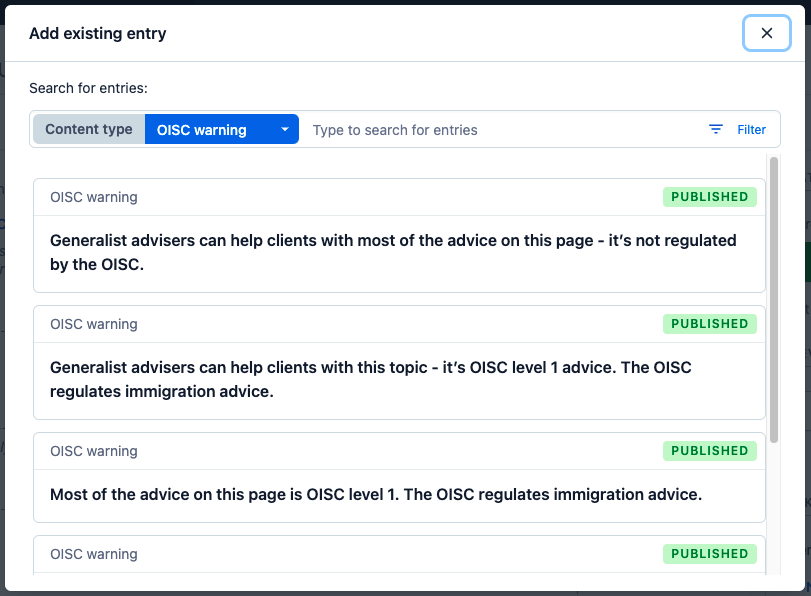Image resolution: width=811 pixels, height=596 pixels.
Task: Click PUBLISHED badge on 'Most of the advice' card
Action: tap(710, 451)
